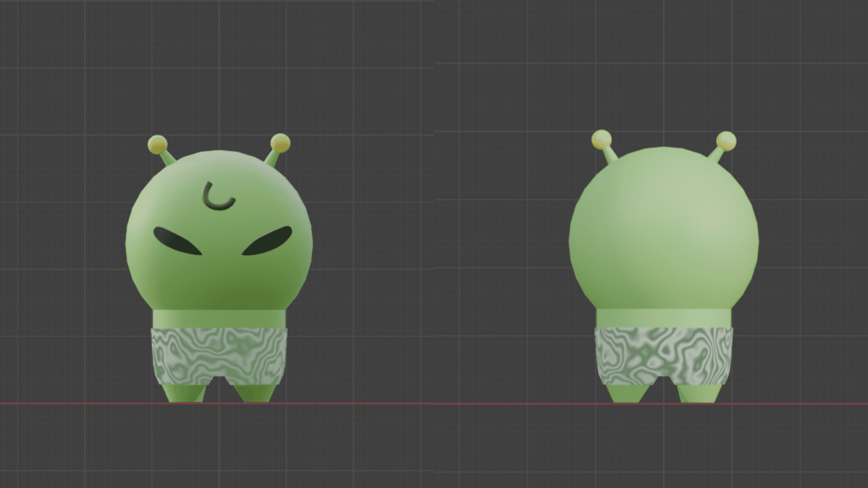
Task: Click left antenna ball on back-view alien
Action: coord(601,139)
